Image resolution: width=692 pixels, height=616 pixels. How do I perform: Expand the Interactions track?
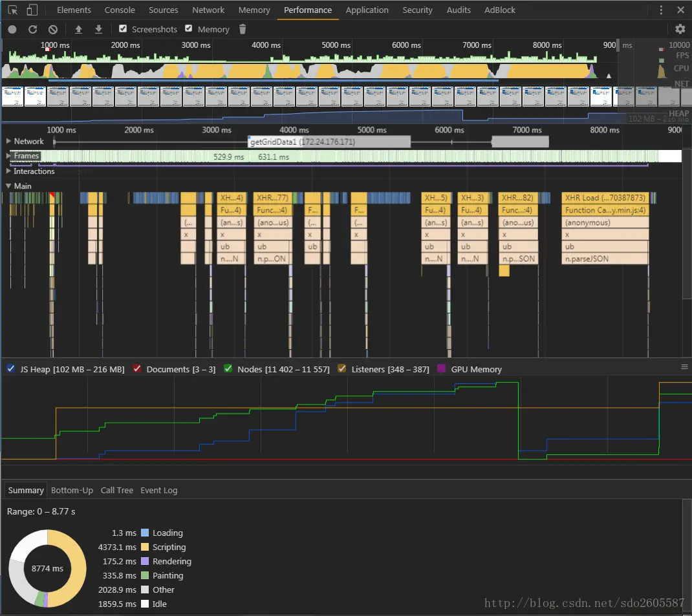(x=8, y=171)
